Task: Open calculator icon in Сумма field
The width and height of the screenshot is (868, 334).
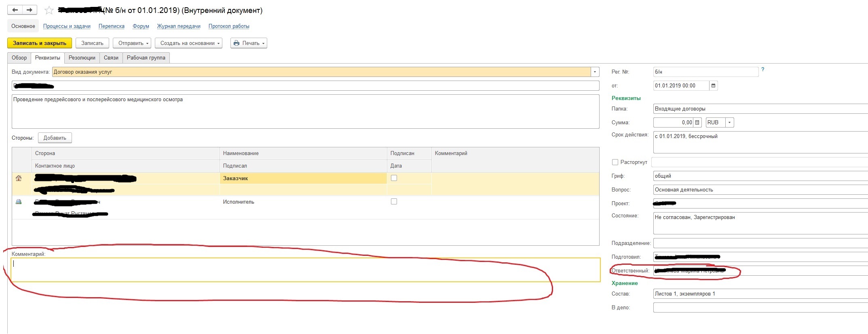Action: pos(697,122)
